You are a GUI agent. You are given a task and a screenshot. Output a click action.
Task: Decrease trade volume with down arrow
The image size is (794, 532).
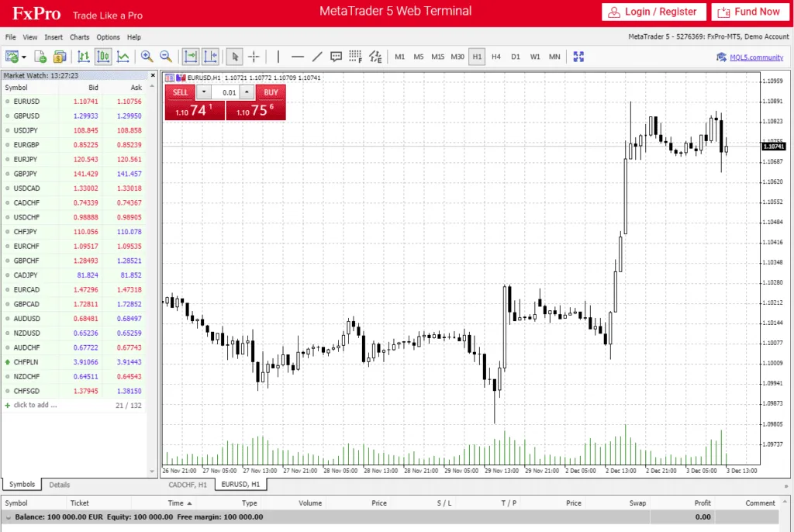[x=204, y=92]
